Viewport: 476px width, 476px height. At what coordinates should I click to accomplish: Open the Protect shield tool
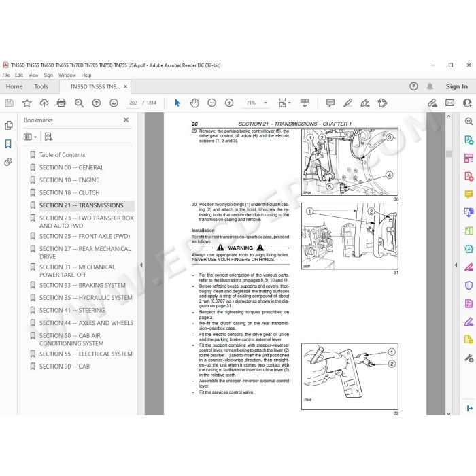[469, 286]
